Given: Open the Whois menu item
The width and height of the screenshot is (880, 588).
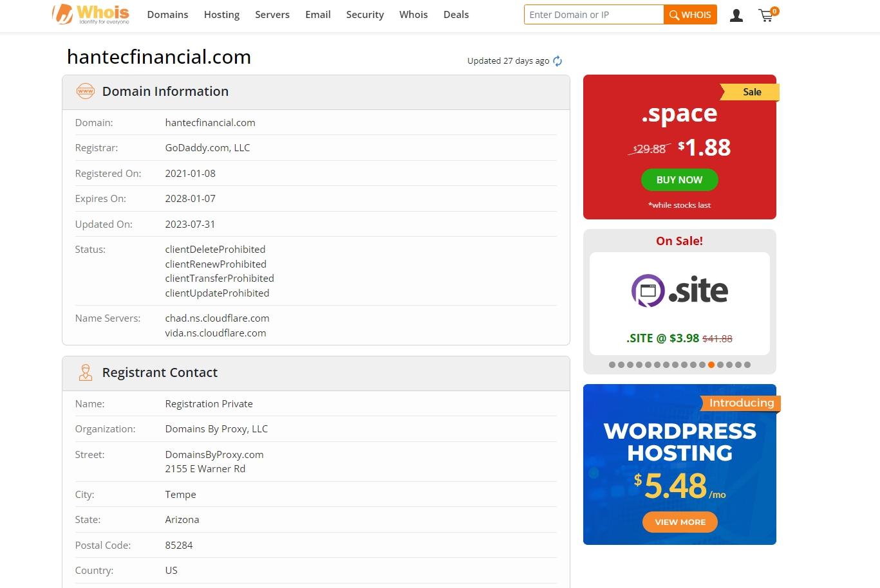Looking at the screenshot, I should click(413, 15).
